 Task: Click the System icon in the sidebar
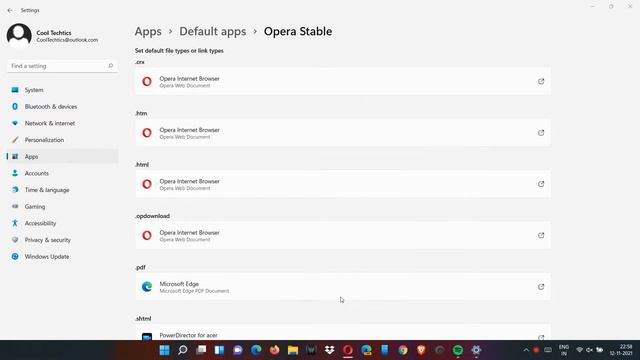point(15,90)
